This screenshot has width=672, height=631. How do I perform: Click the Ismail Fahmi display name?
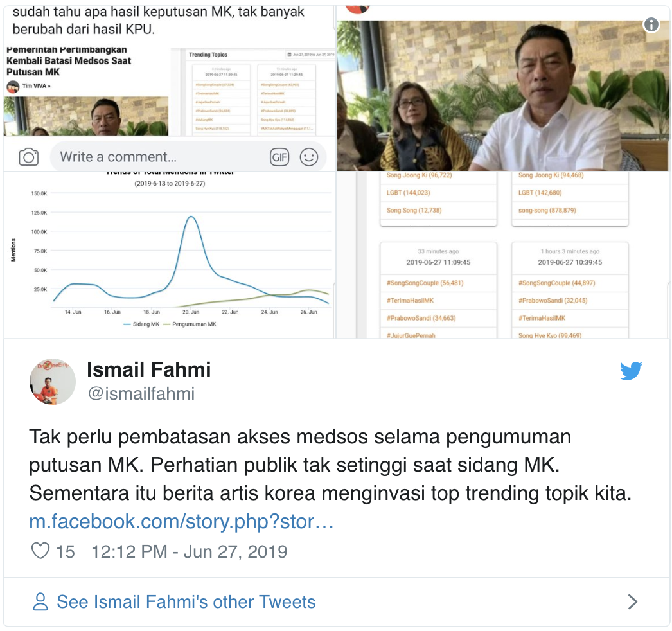(148, 369)
